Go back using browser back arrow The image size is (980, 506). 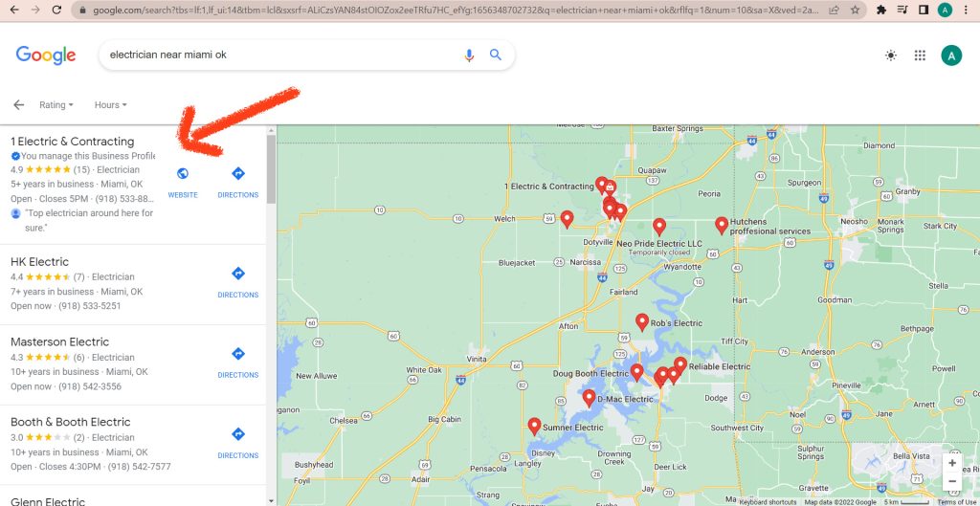[14, 10]
